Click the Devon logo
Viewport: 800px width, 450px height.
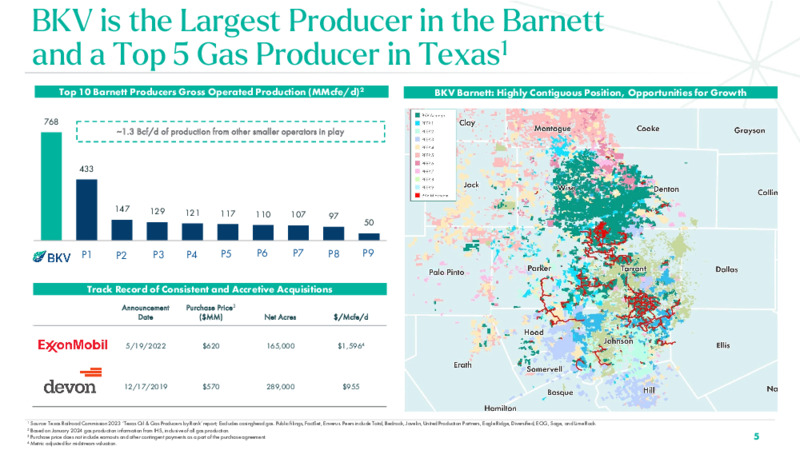click(72, 382)
